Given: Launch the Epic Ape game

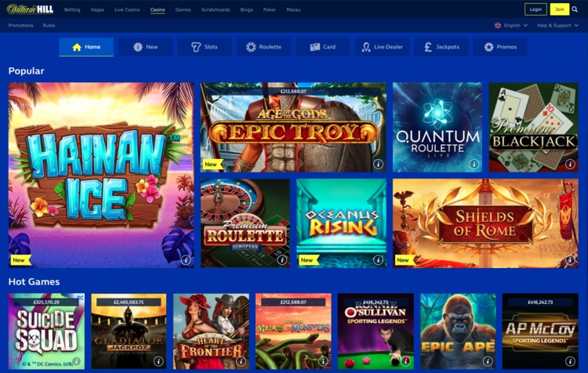Looking at the screenshot, I should [458, 331].
